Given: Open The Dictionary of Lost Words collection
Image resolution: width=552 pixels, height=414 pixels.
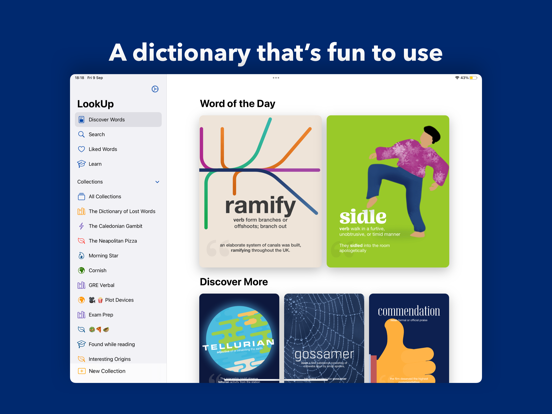Looking at the screenshot, I should pos(118,211).
